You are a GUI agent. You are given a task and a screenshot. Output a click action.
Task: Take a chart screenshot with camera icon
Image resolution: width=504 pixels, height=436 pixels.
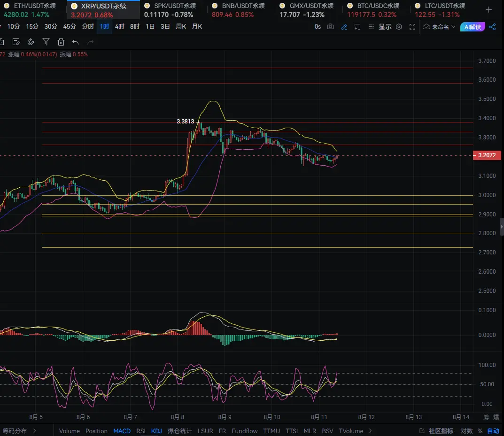pyautogui.click(x=330, y=27)
